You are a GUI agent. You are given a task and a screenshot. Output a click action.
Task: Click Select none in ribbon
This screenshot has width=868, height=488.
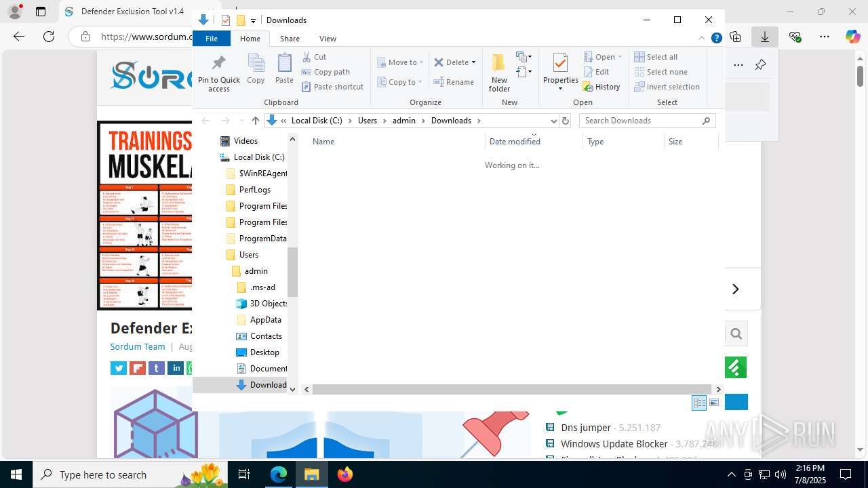(x=661, y=72)
